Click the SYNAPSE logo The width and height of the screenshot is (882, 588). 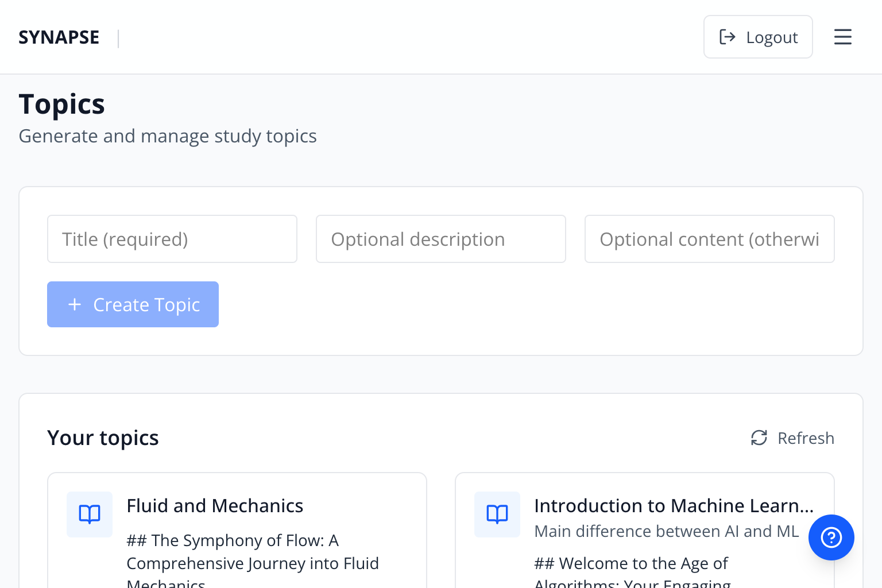(59, 37)
